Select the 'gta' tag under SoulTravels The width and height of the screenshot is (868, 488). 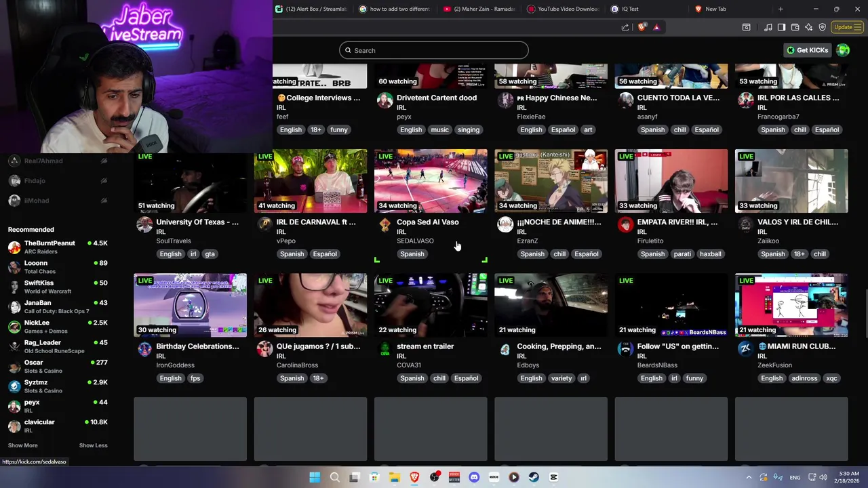(x=210, y=253)
